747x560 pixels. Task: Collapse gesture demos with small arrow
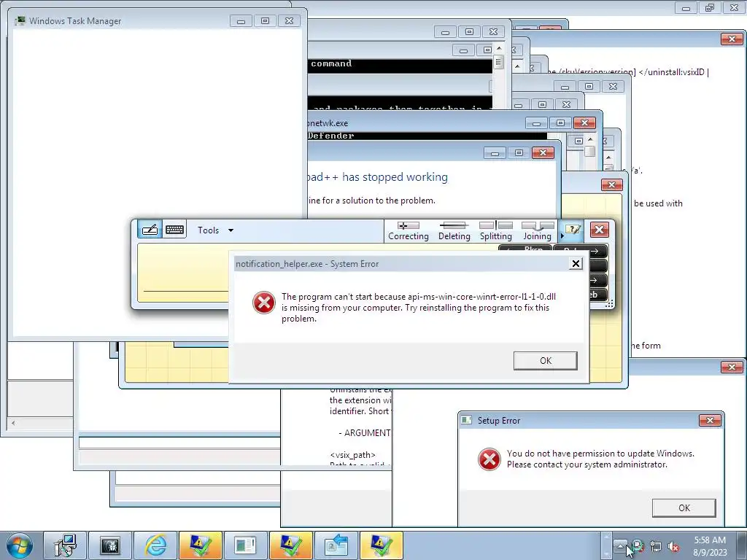click(x=561, y=236)
